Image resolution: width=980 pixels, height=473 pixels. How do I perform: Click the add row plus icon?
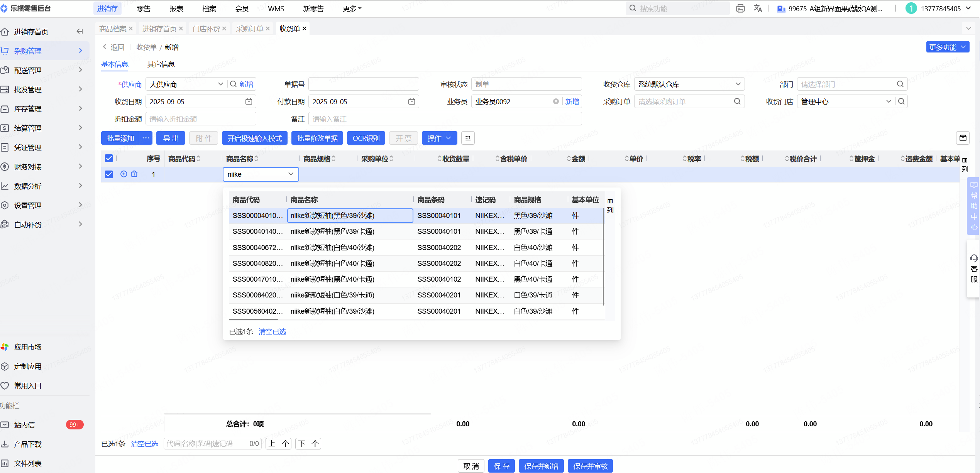pyautogui.click(x=124, y=174)
